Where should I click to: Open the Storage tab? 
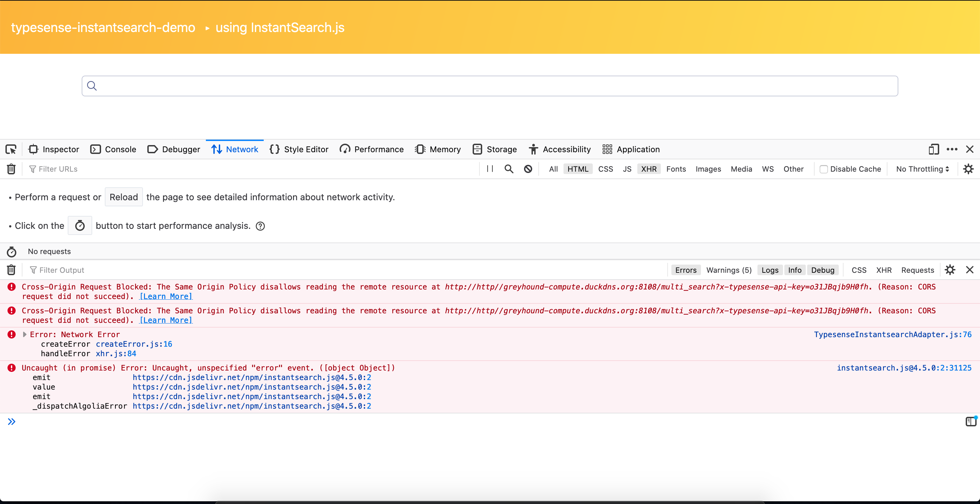tap(494, 149)
